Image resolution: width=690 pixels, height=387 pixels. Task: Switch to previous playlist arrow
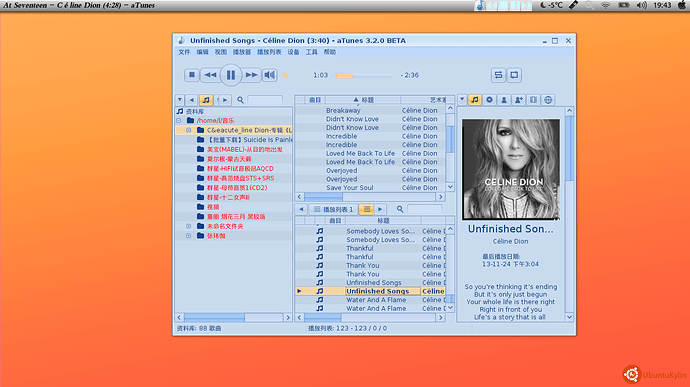[x=301, y=209]
